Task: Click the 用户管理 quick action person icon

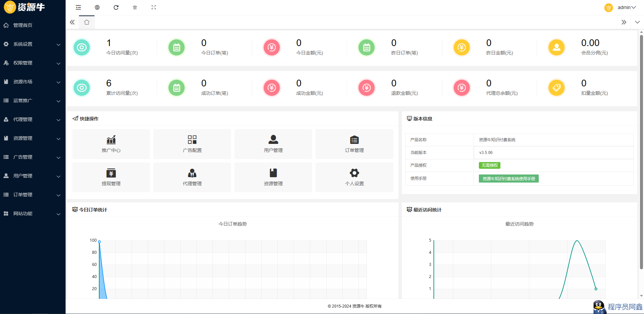Action: [x=273, y=139]
